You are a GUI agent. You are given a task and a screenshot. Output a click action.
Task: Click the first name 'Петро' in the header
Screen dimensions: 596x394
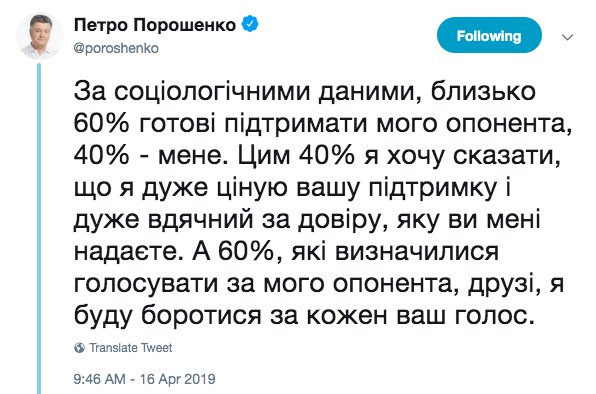click(x=101, y=25)
